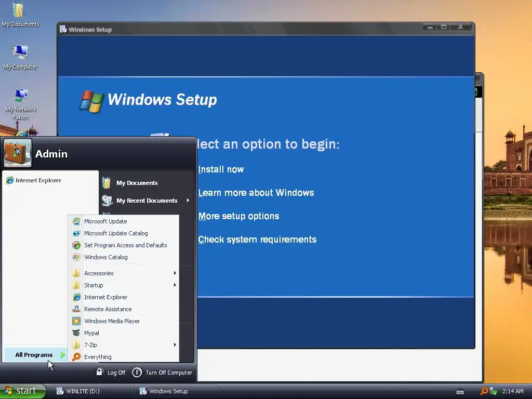Screen dimensions: 532x399
Task: Click green arrow beside All Programs
Action: pos(63,355)
